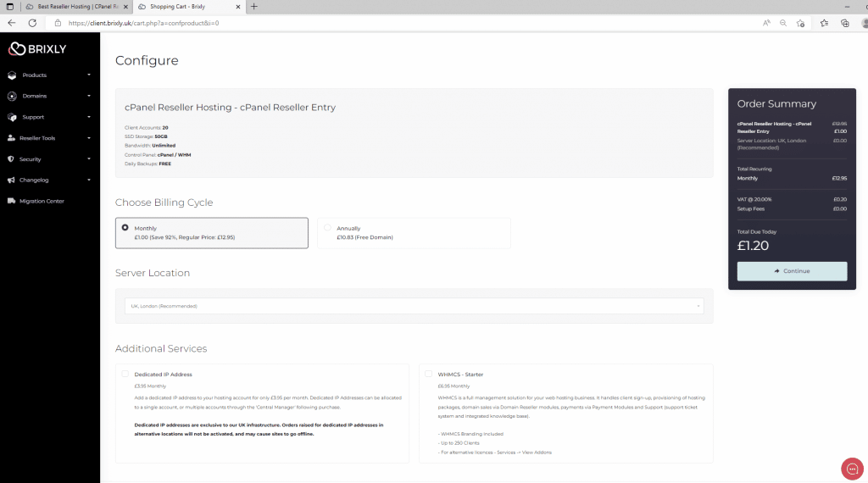868x483 pixels.
Task: Expand the Products menu arrow
Action: 89,75
